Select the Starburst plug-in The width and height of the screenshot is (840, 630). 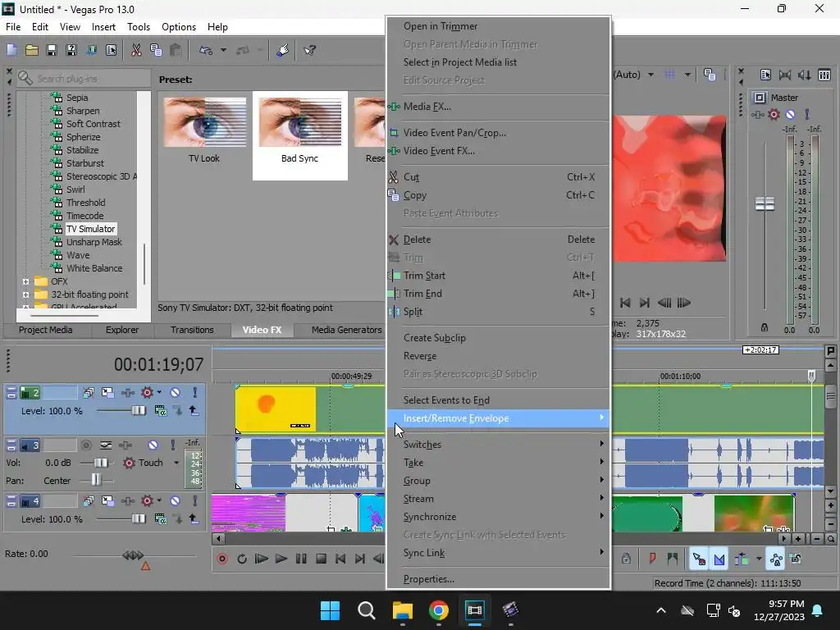coord(84,163)
